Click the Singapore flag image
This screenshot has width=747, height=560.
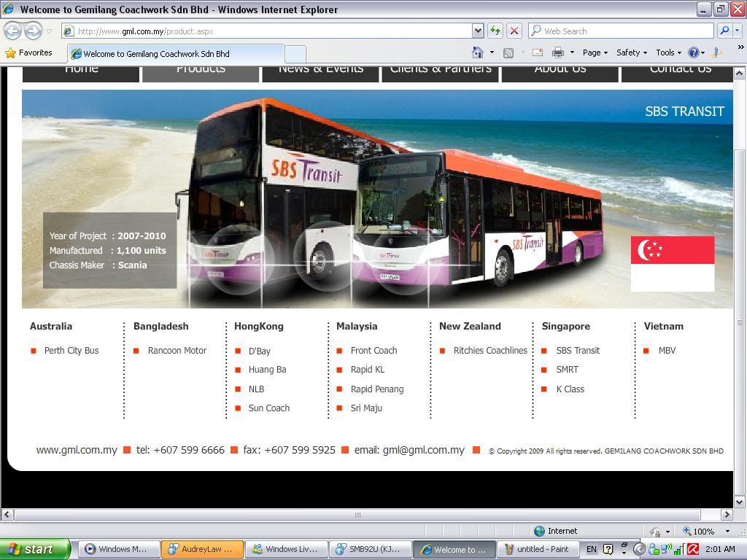click(672, 264)
